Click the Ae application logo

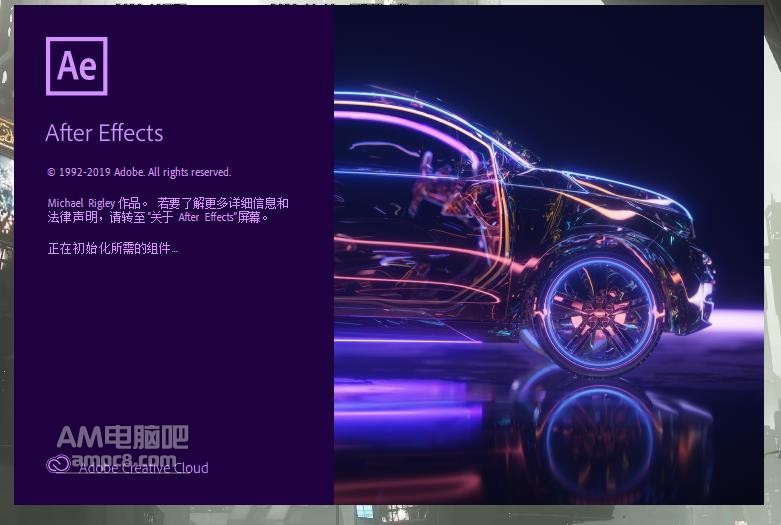pyautogui.click(x=77, y=66)
